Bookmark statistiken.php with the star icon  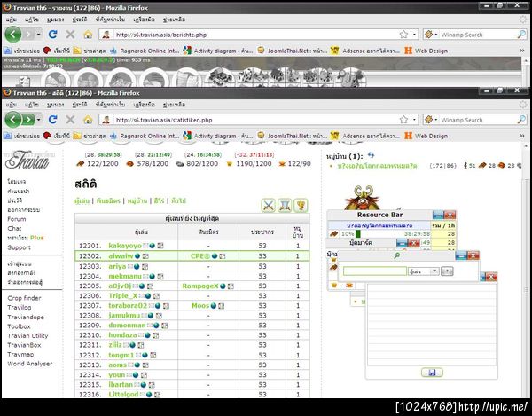[403, 120]
